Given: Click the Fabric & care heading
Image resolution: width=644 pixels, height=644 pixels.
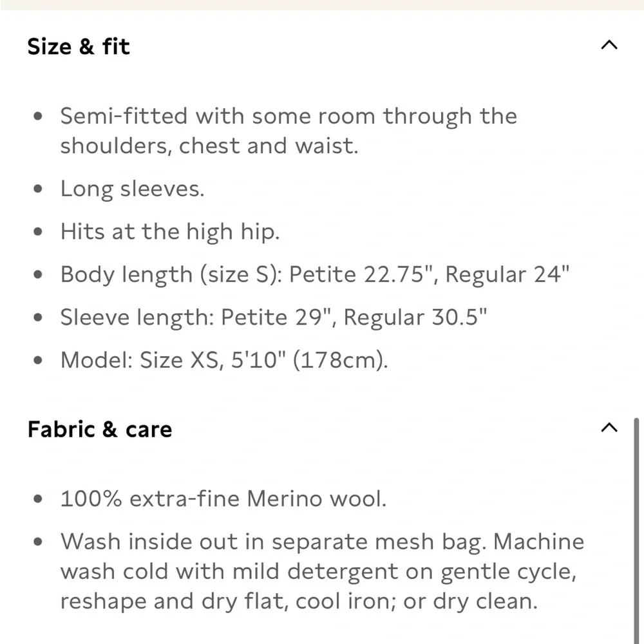Looking at the screenshot, I should [x=100, y=430].
